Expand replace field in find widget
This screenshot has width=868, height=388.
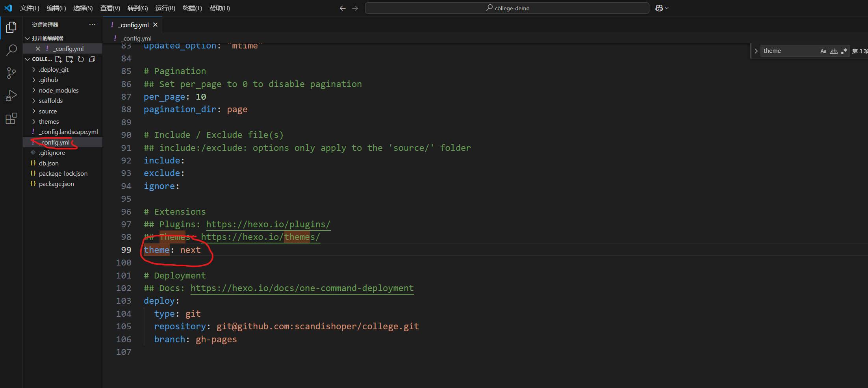756,51
